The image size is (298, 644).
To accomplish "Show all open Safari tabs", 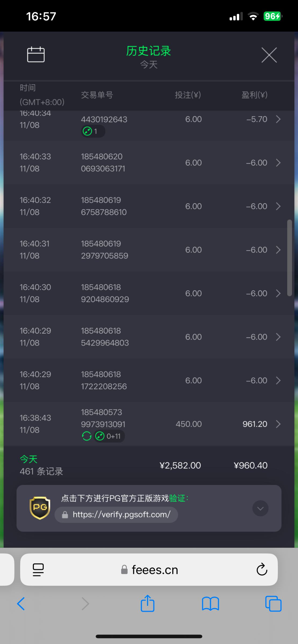I will (x=273, y=604).
